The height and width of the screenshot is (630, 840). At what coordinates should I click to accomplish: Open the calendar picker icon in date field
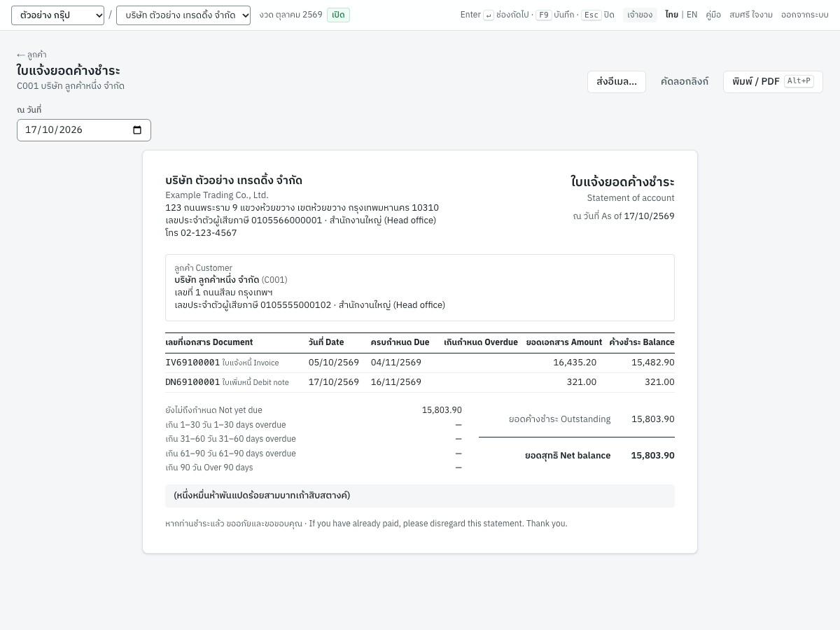coord(137,130)
